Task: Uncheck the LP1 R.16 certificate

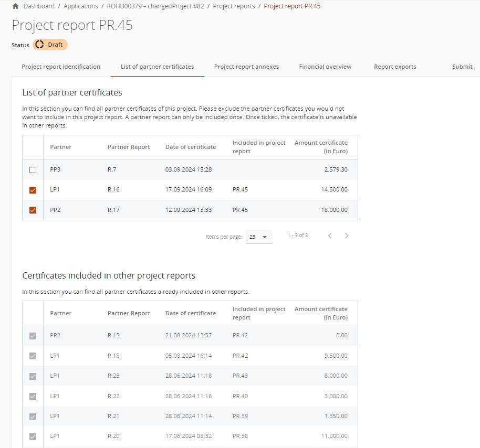Action: coord(33,190)
